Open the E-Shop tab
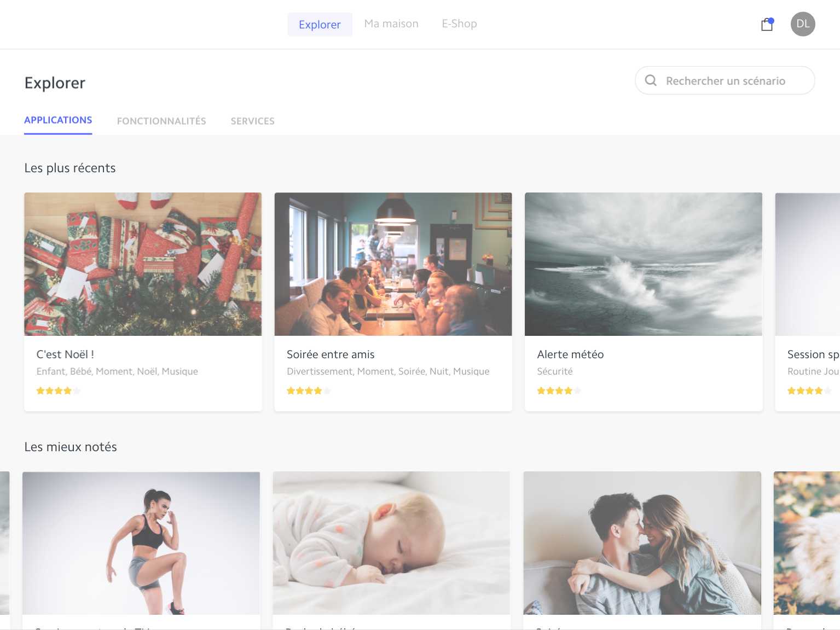 tap(459, 24)
